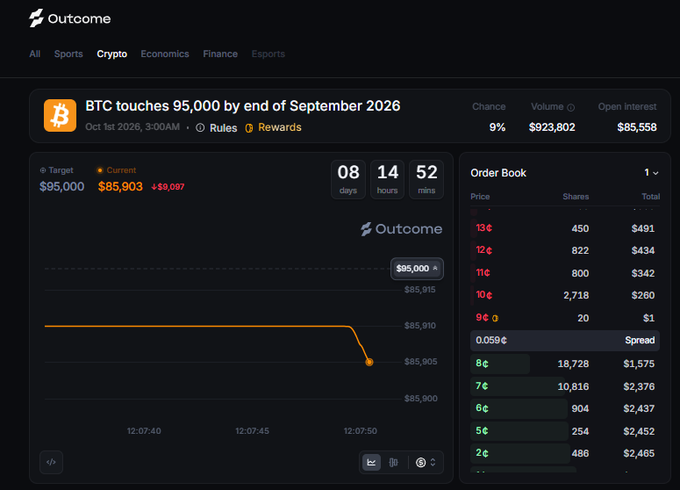Open the Finance category tab

[220, 54]
